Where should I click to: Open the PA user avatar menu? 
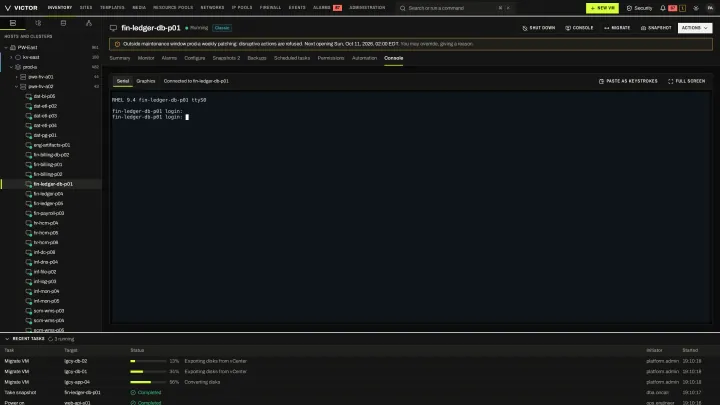coord(710,8)
